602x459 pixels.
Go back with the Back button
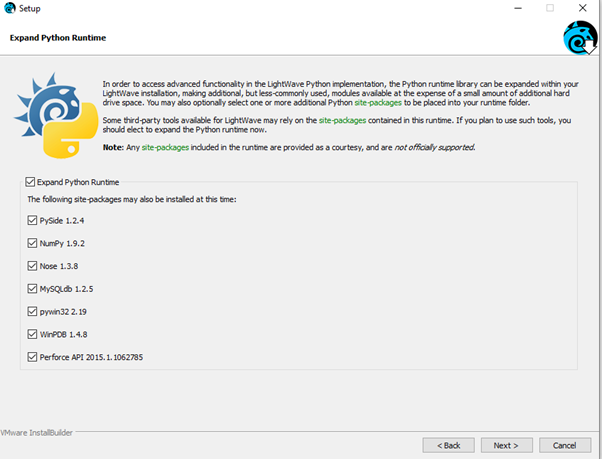pos(448,445)
